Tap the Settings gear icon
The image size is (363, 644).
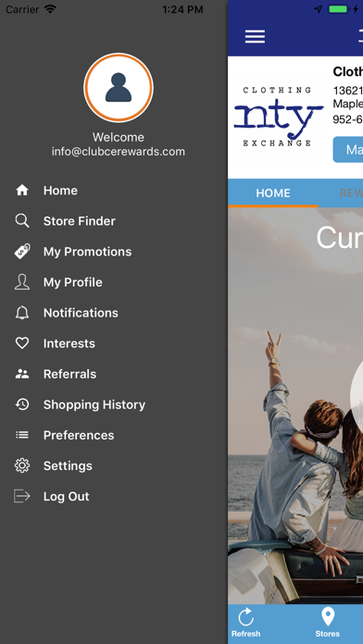pos(22,465)
